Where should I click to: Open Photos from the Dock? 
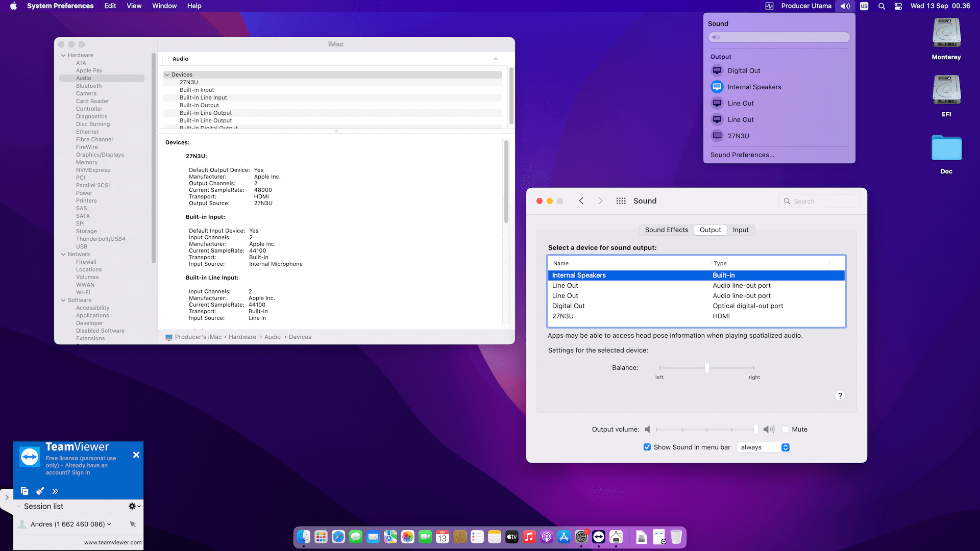click(x=408, y=537)
